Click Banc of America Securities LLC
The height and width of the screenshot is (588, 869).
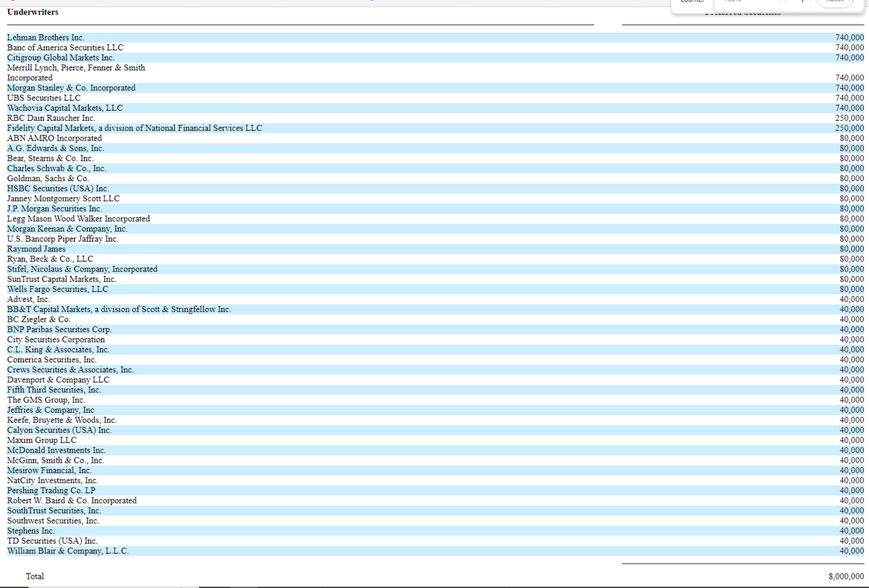(65, 47)
